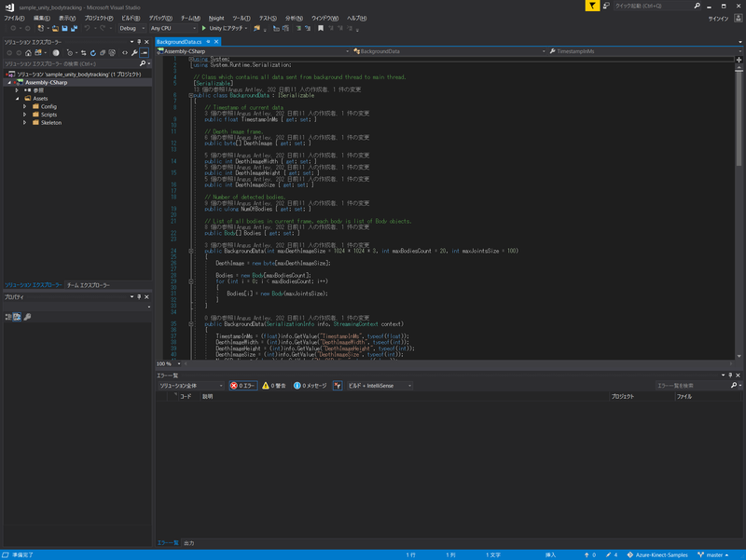Toggle the 0 警告 warnings filter
The width and height of the screenshot is (746, 560).
click(276, 385)
